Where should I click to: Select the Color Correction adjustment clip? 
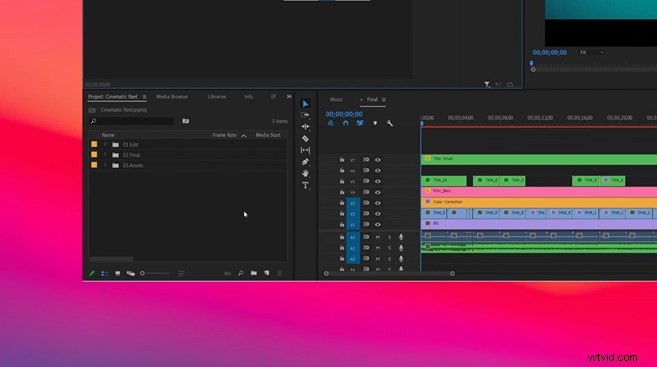click(539, 202)
